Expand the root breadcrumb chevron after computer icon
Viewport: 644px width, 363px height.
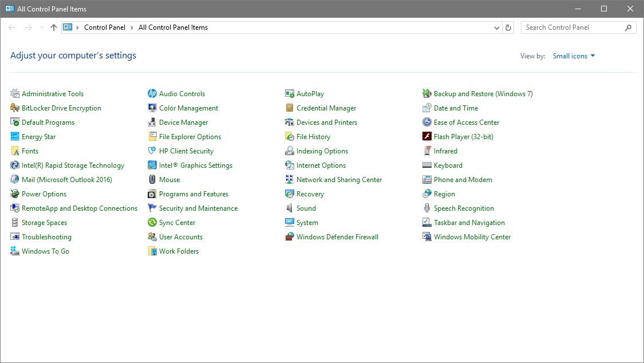[77, 27]
